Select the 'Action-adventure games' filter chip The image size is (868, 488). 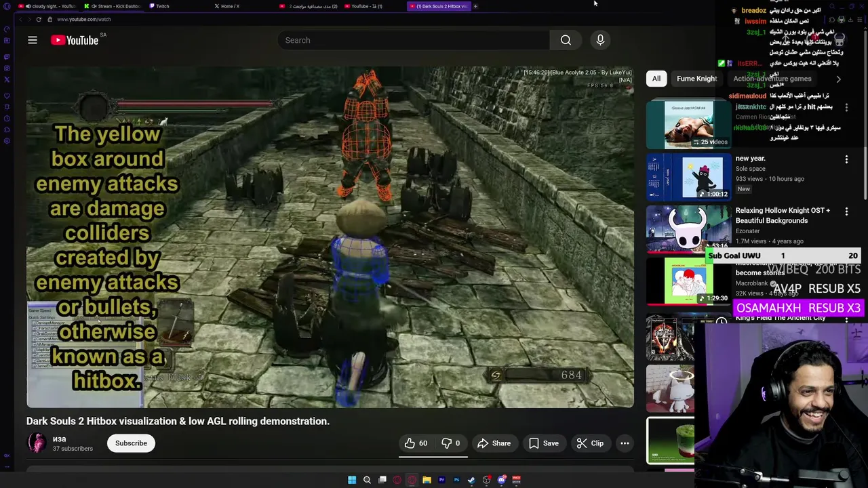[772, 79]
